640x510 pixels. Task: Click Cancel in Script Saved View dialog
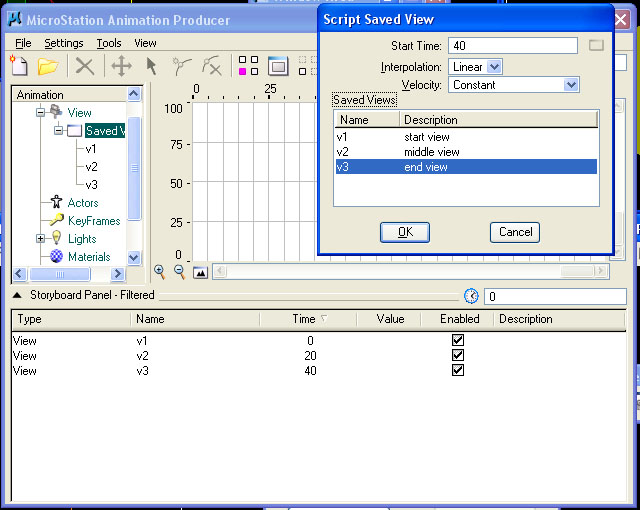[x=515, y=232]
